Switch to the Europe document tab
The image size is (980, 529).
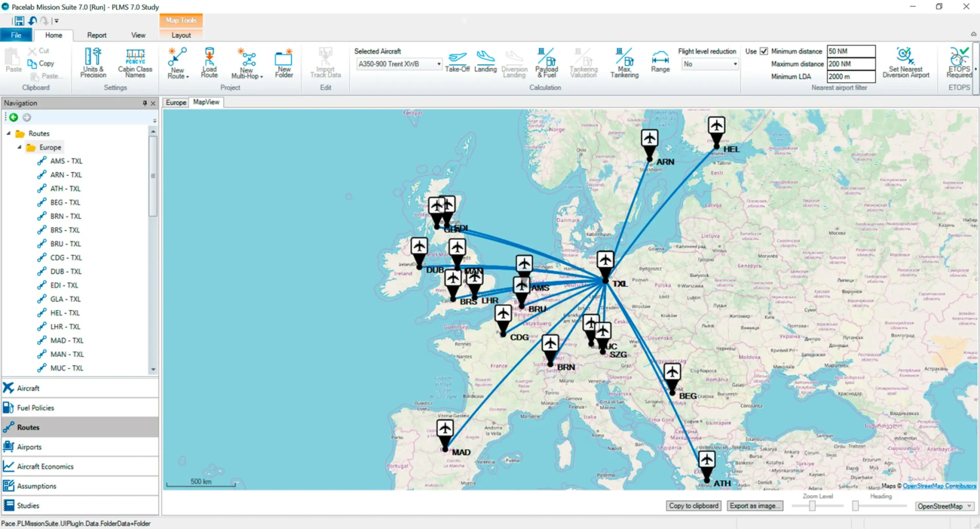pos(176,102)
